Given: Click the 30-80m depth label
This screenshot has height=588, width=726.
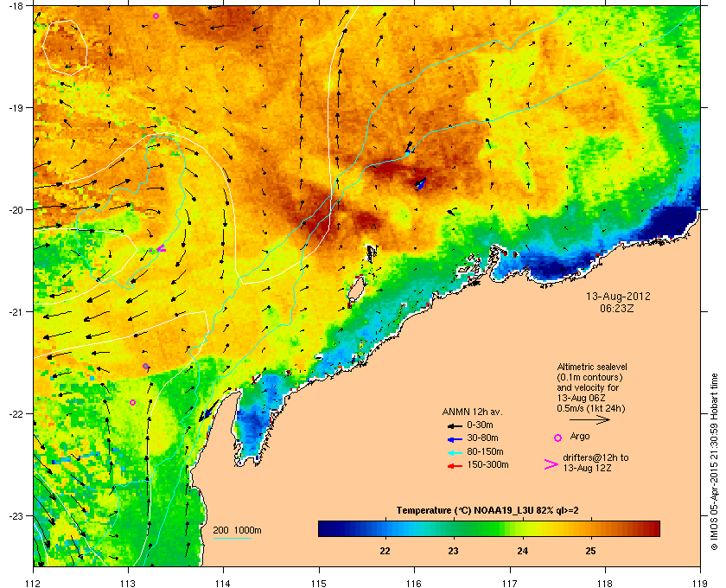Looking at the screenshot, I should pyautogui.click(x=482, y=438).
